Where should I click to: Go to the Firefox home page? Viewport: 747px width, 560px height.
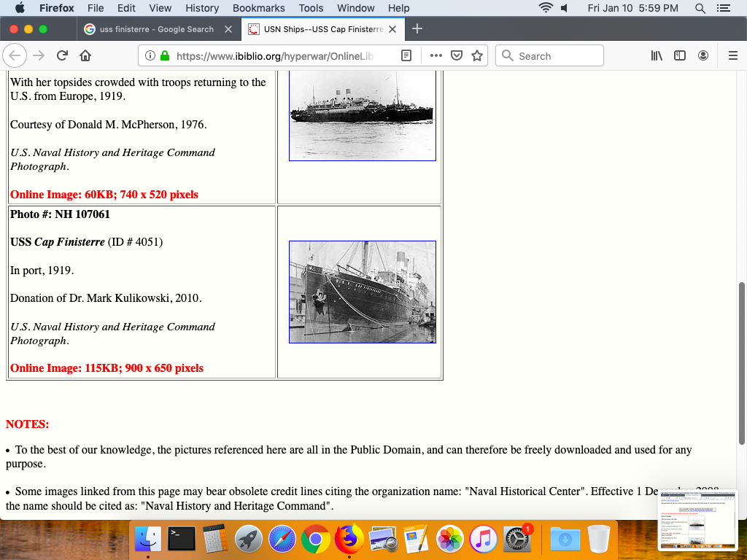(x=85, y=56)
